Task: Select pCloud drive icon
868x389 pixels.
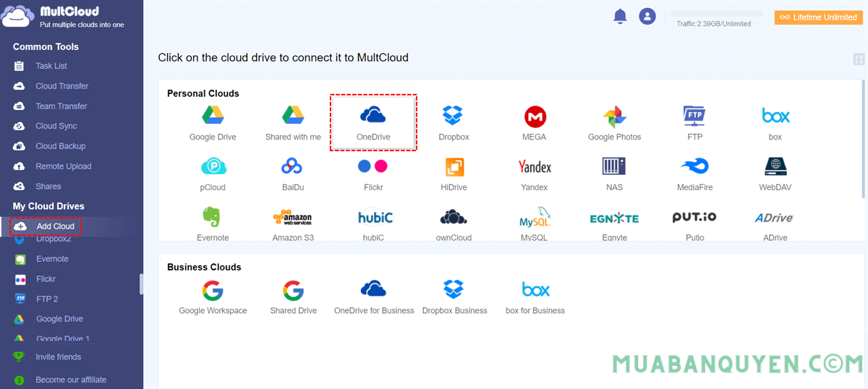Action: click(213, 167)
